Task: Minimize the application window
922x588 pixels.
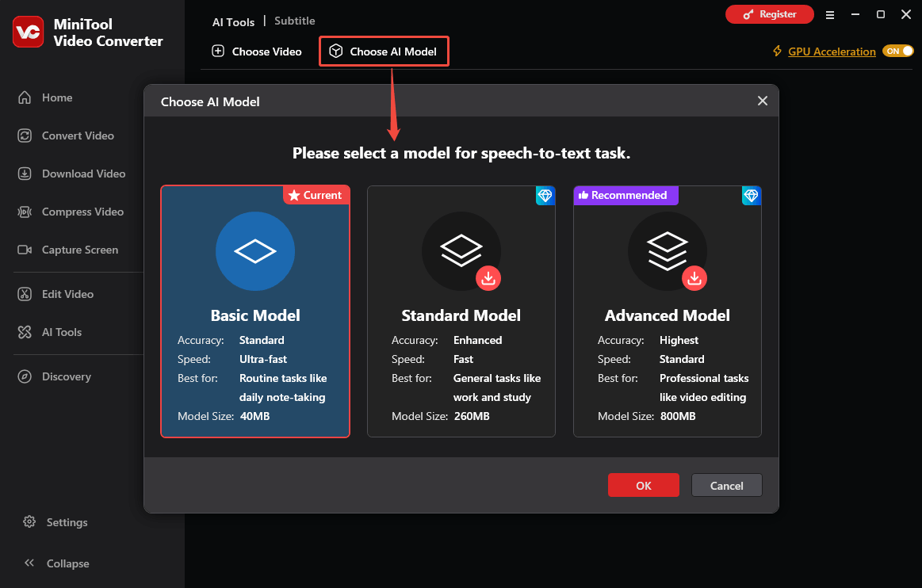Action: [855, 14]
